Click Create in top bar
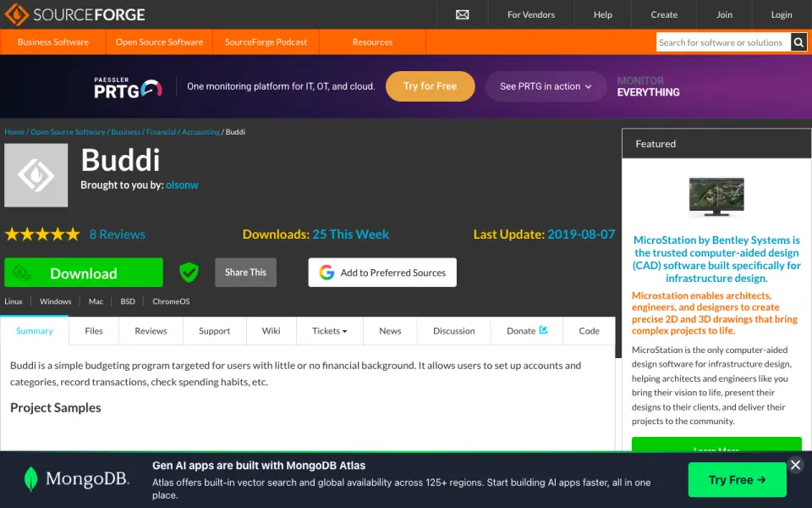The width and height of the screenshot is (812, 508). tap(664, 14)
